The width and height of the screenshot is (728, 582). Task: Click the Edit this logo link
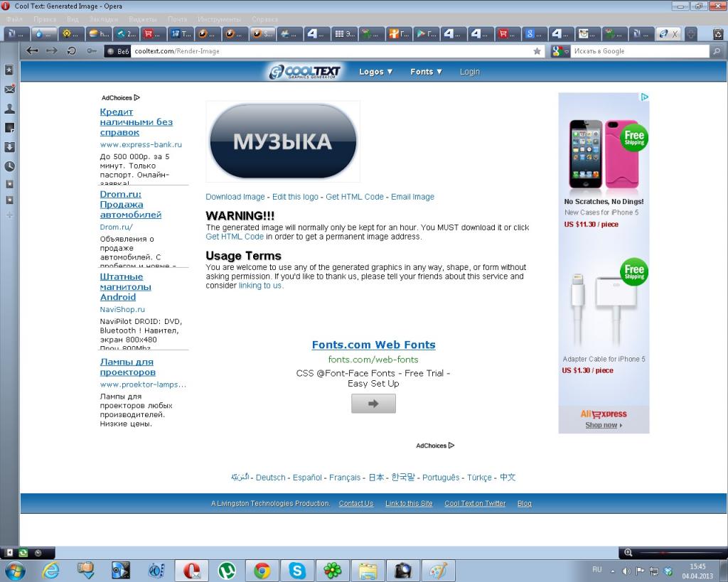pos(295,197)
